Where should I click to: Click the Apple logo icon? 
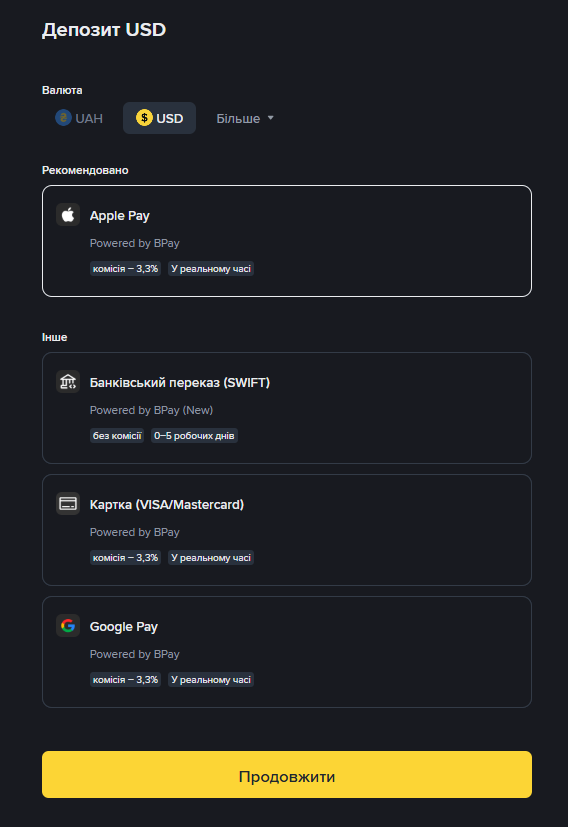pos(68,215)
